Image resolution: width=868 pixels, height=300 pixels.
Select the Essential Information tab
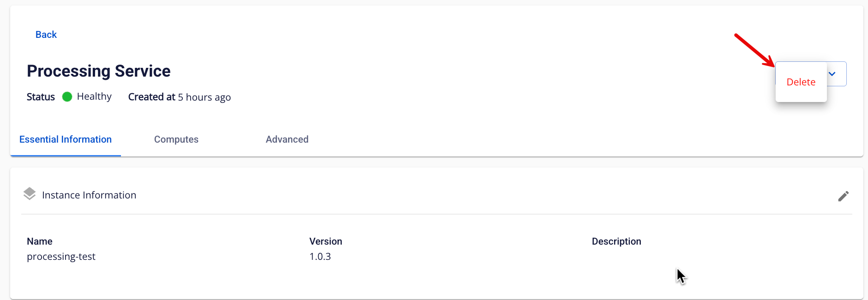point(66,139)
